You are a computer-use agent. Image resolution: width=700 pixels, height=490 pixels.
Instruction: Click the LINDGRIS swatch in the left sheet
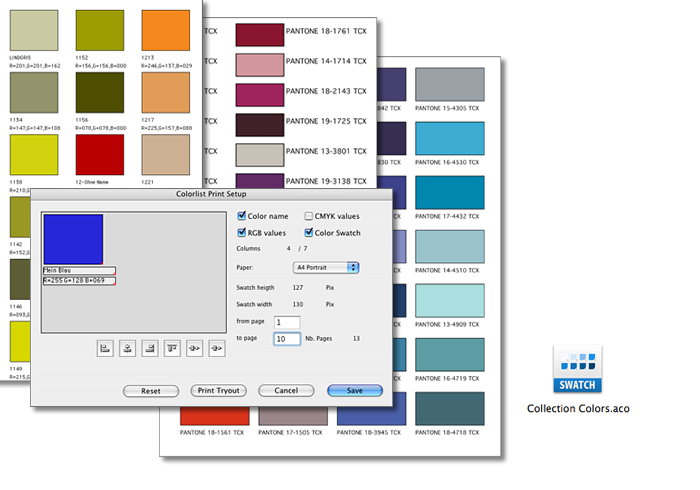pyautogui.click(x=34, y=30)
